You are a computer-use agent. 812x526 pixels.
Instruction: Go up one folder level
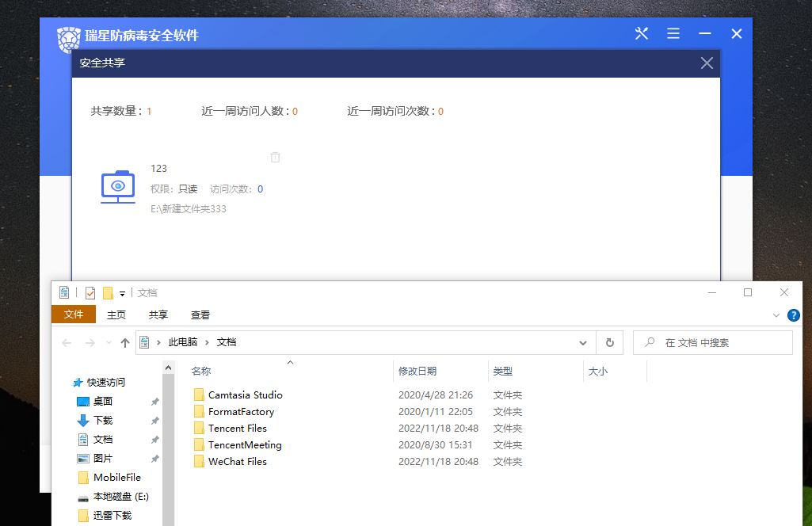tap(125, 343)
